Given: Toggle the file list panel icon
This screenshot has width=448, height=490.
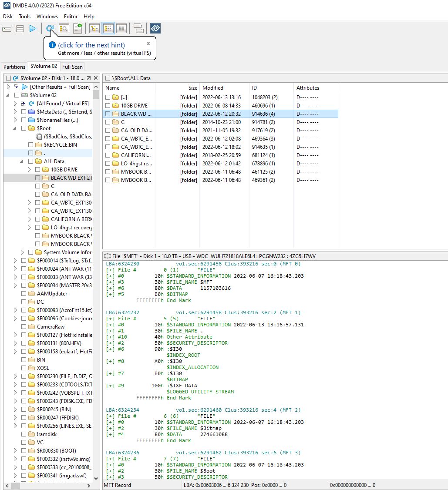Looking at the screenshot, I should 108,29.
